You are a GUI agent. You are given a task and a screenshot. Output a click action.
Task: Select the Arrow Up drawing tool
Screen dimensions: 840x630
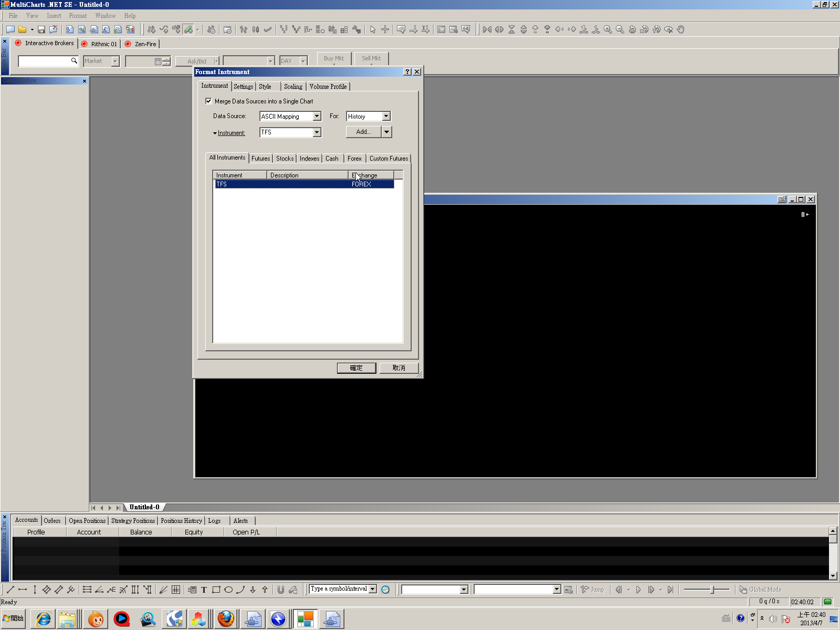(x=265, y=590)
